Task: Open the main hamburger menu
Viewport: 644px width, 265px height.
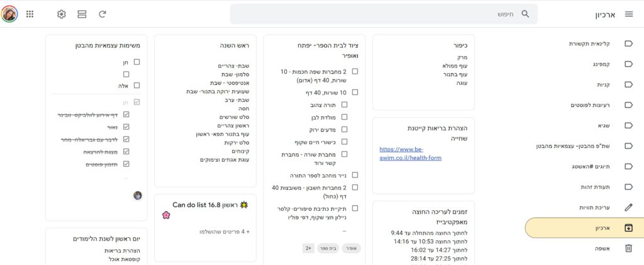Action: [629, 14]
